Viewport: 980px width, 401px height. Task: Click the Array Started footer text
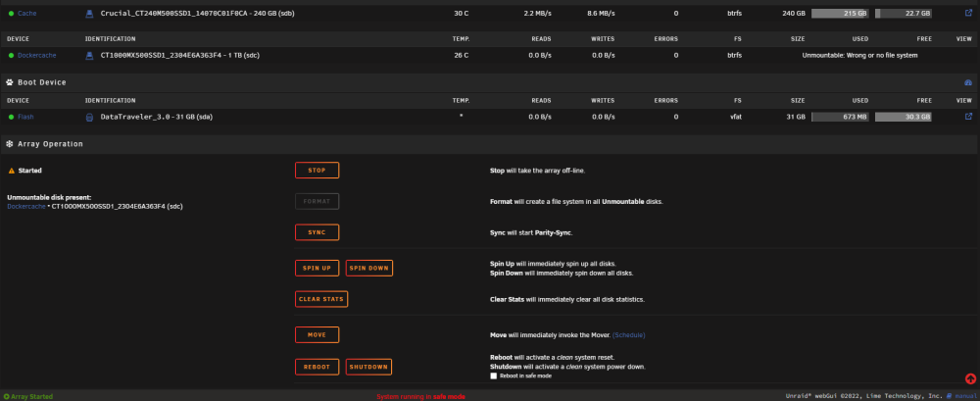(32, 397)
